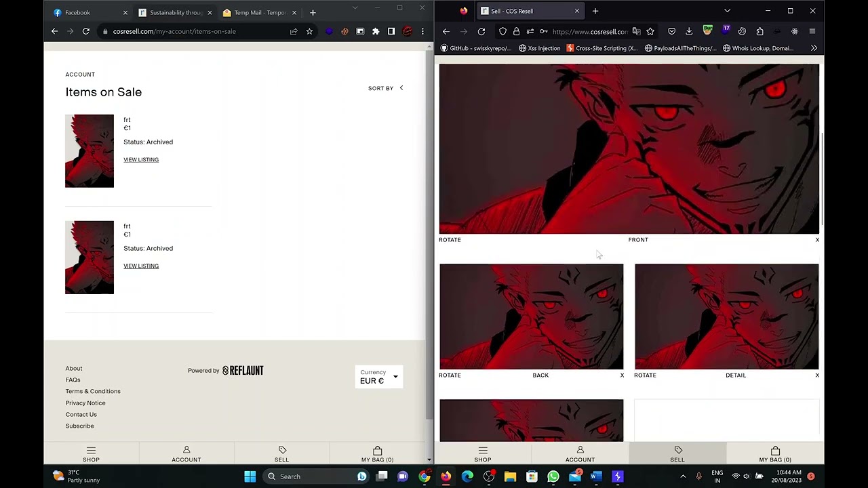Screen dimensions: 868x488
Task: Remove the DETAIL image with its X
Action: tap(817, 375)
